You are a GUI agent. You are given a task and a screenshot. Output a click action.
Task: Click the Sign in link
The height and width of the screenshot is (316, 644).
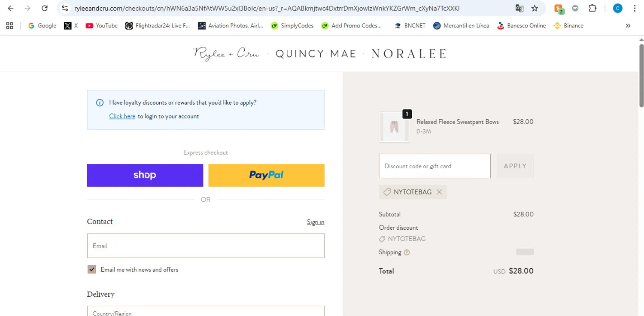click(x=316, y=222)
